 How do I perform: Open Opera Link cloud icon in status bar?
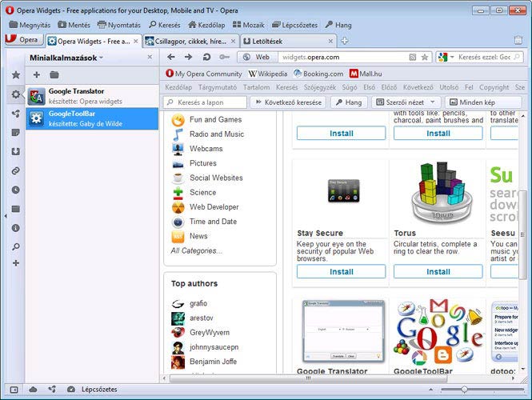pos(33,390)
